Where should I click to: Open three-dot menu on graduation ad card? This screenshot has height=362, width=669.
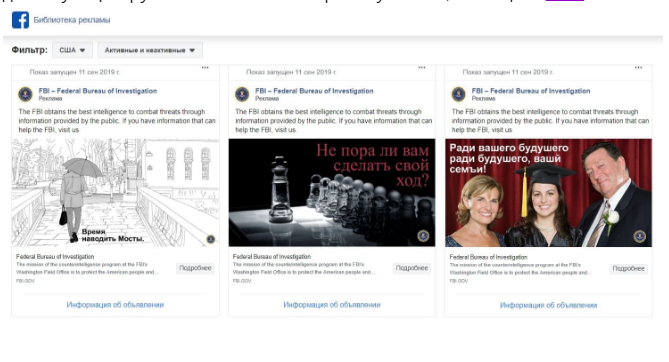click(638, 67)
